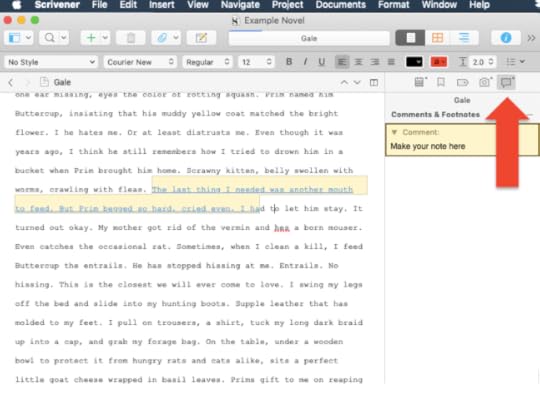This screenshot has height=393, width=540.
Task: Go to previous document up arrow
Action: tap(344, 82)
